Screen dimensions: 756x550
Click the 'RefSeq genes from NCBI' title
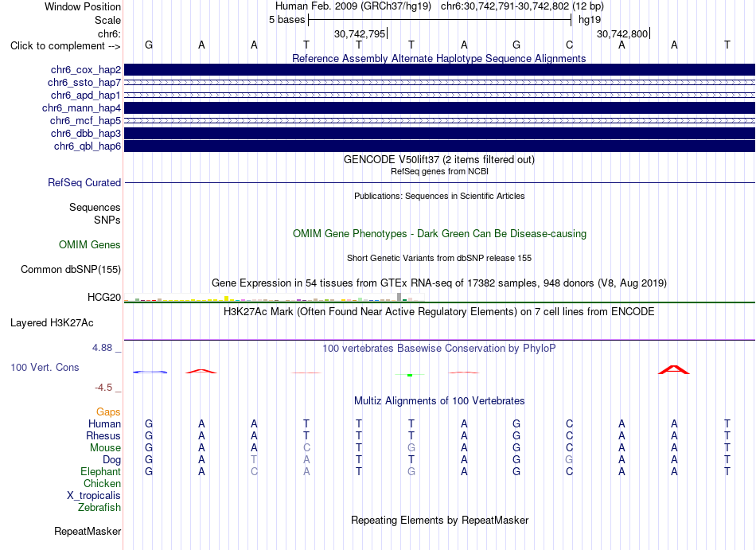point(439,171)
